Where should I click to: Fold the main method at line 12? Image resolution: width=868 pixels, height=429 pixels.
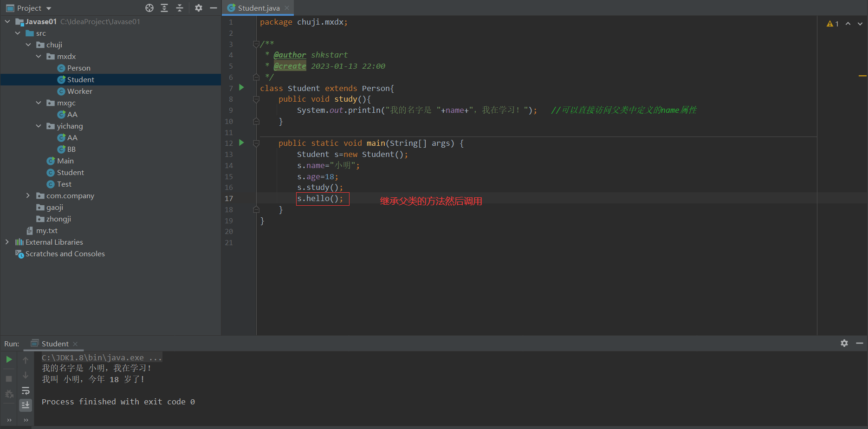(256, 143)
